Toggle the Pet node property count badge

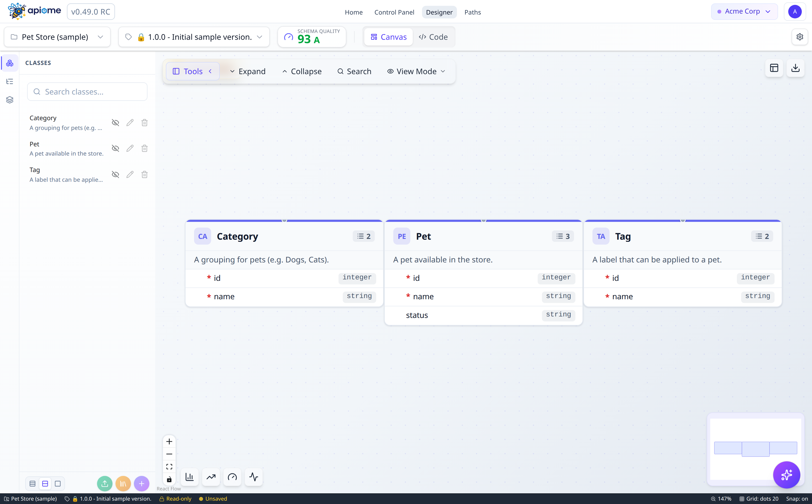pos(563,236)
